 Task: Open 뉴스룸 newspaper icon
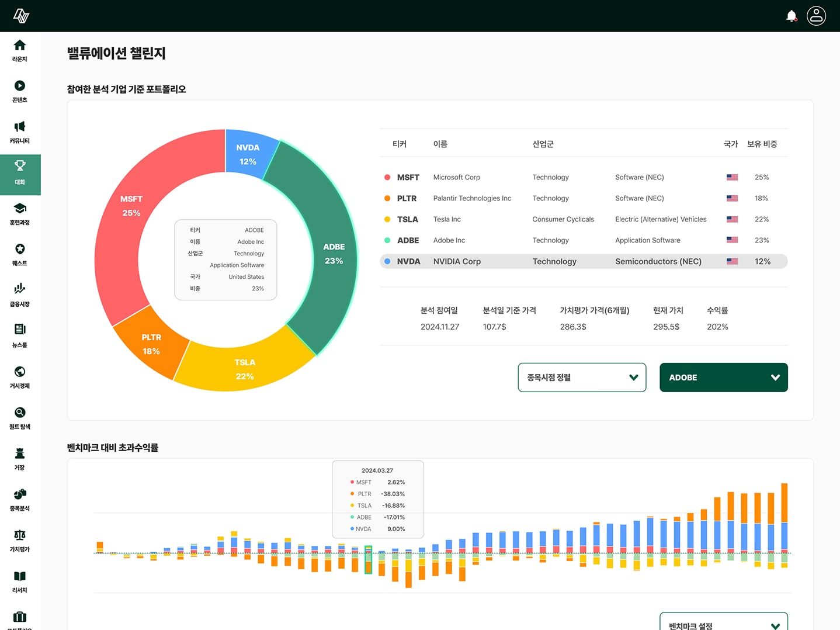pyautogui.click(x=20, y=330)
